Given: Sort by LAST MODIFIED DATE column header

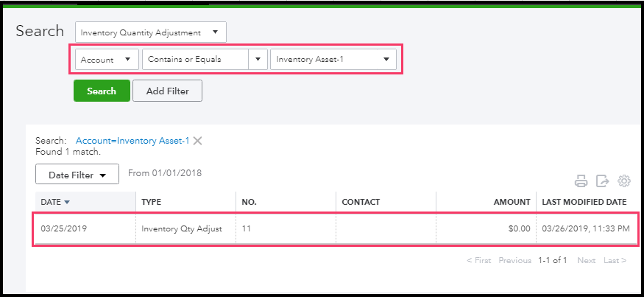Looking at the screenshot, I should 584,202.
